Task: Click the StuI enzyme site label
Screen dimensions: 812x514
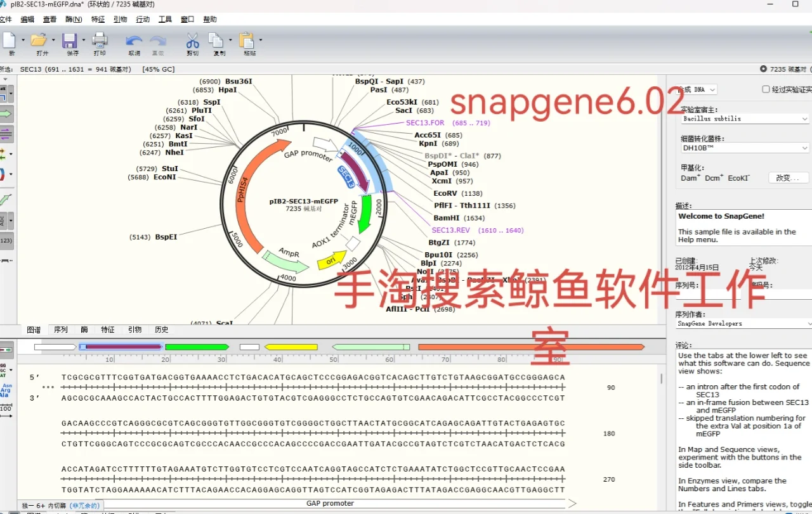Action: (170, 169)
